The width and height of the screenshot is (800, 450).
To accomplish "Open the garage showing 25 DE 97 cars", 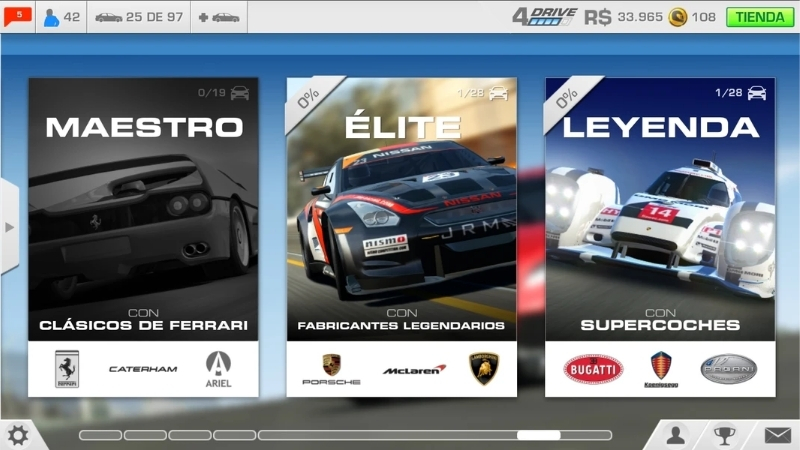I will 139,17.
